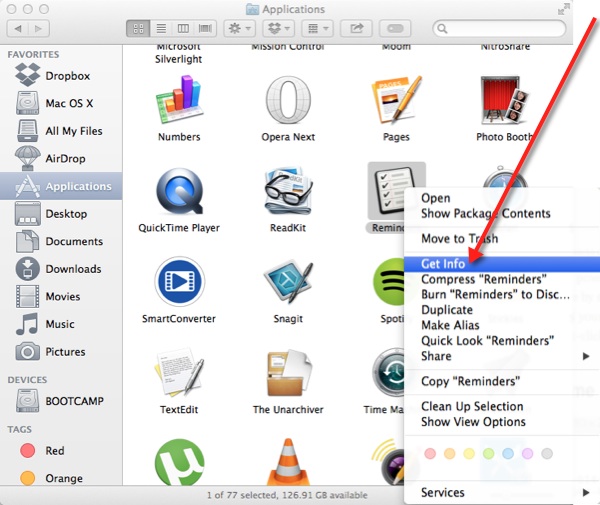
Task: Select the QuickTime Player icon
Action: (179, 191)
